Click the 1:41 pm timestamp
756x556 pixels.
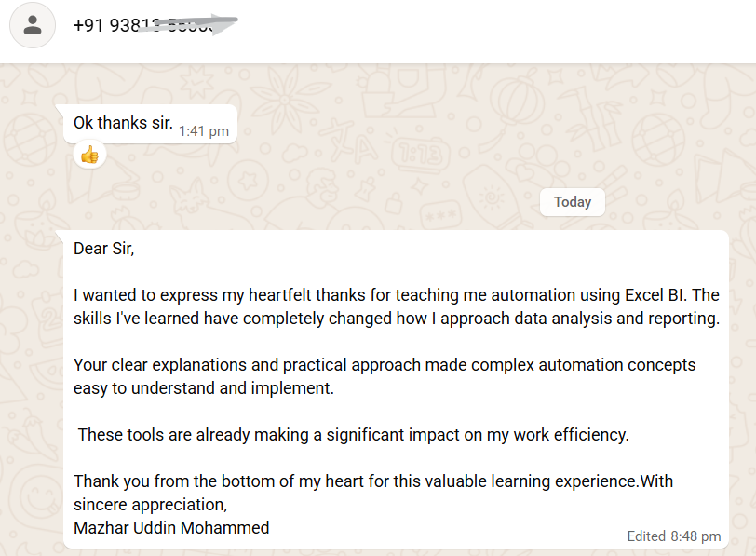pyautogui.click(x=204, y=130)
